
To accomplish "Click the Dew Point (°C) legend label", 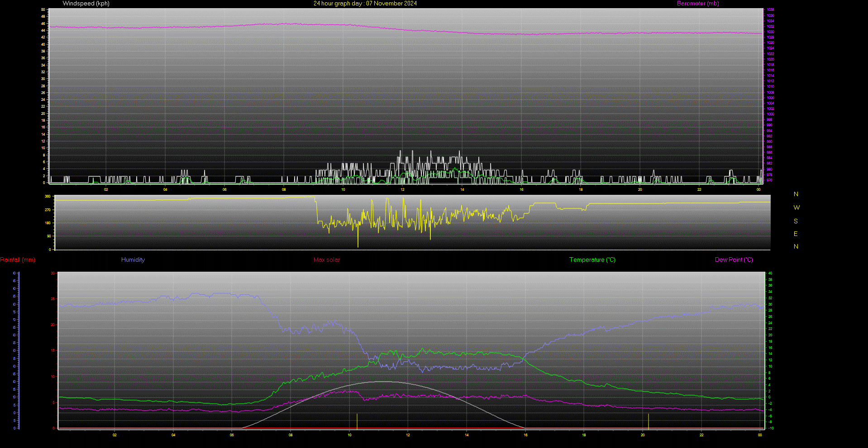I will [x=734, y=260].
